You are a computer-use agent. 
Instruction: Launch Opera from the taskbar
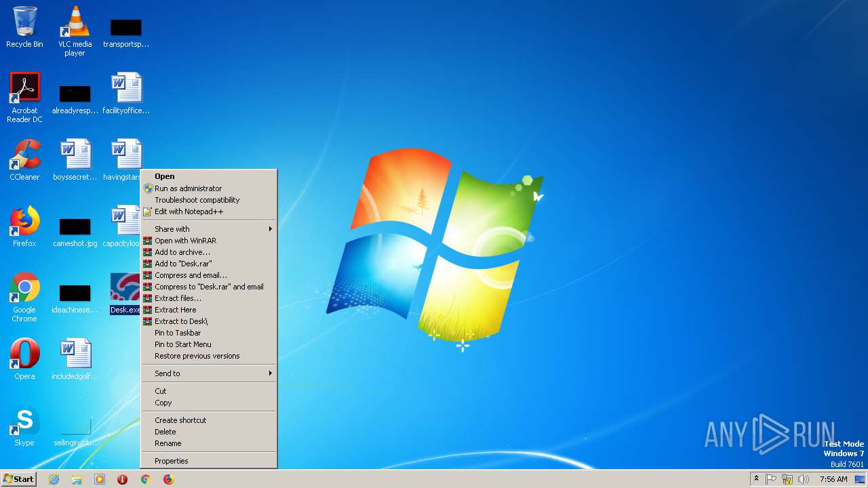(122, 479)
